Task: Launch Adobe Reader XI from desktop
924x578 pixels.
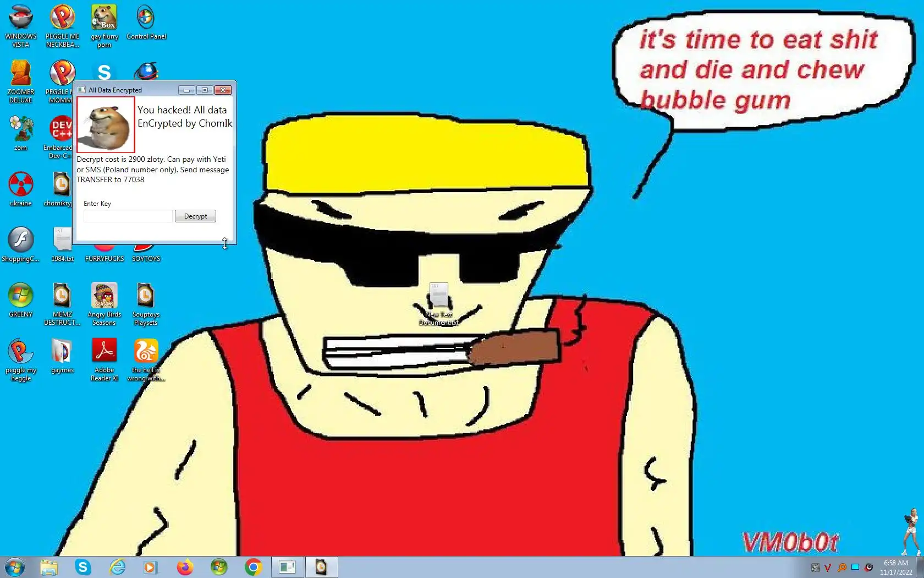Action: (x=104, y=359)
